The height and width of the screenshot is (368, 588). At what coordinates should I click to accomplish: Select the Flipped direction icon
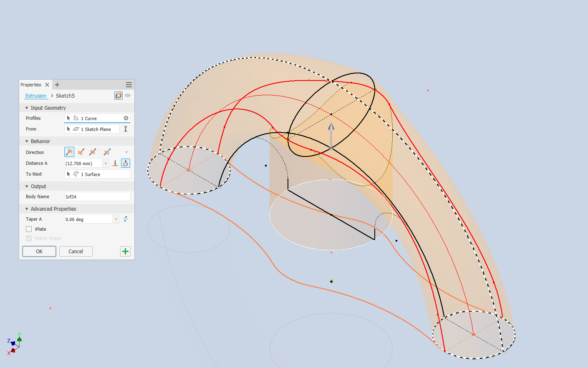point(81,152)
